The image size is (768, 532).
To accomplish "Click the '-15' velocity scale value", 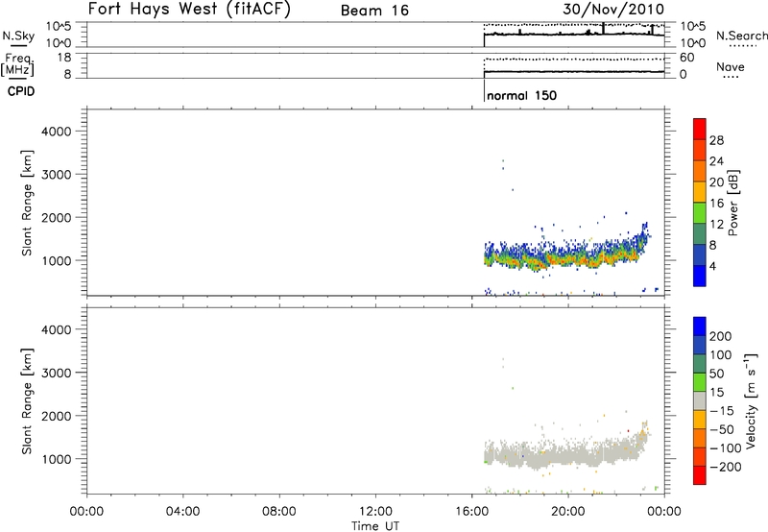I will pyautogui.click(x=722, y=411).
